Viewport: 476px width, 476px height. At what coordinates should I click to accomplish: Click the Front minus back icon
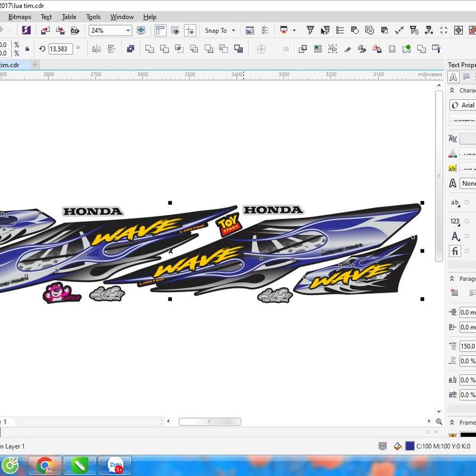click(209, 49)
